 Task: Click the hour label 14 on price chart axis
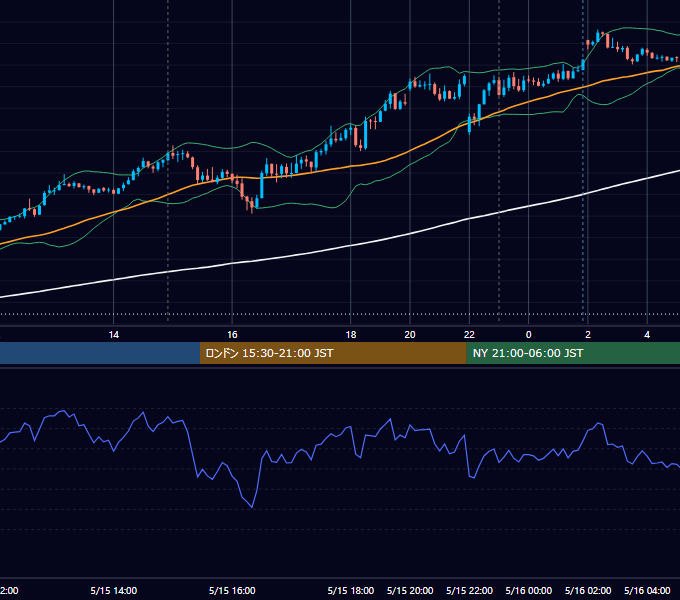(114, 335)
